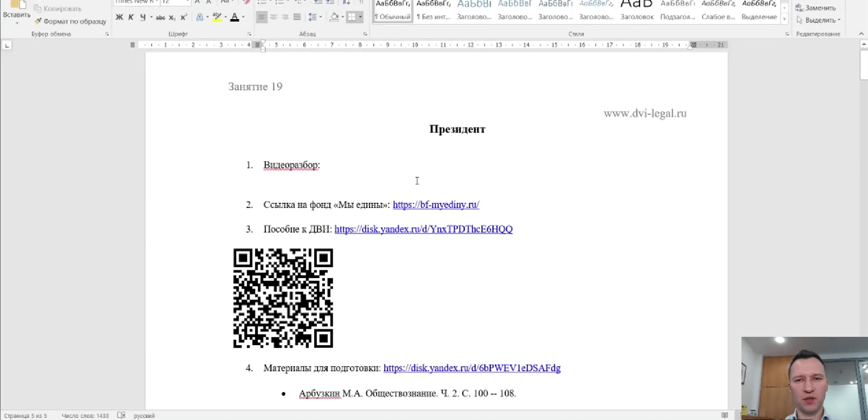Open the Пособие к ДВИ Yandex Disk link

click(423, 229)
